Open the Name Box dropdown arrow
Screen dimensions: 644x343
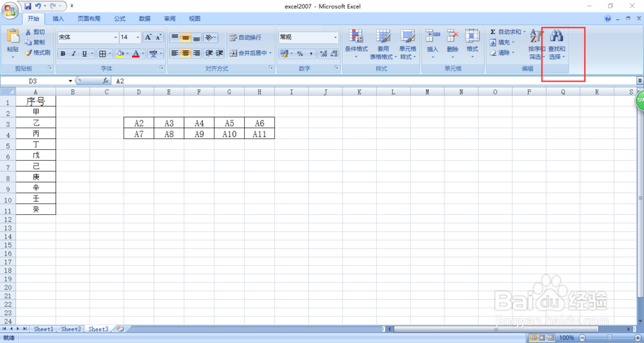click(x=71, y=81)
